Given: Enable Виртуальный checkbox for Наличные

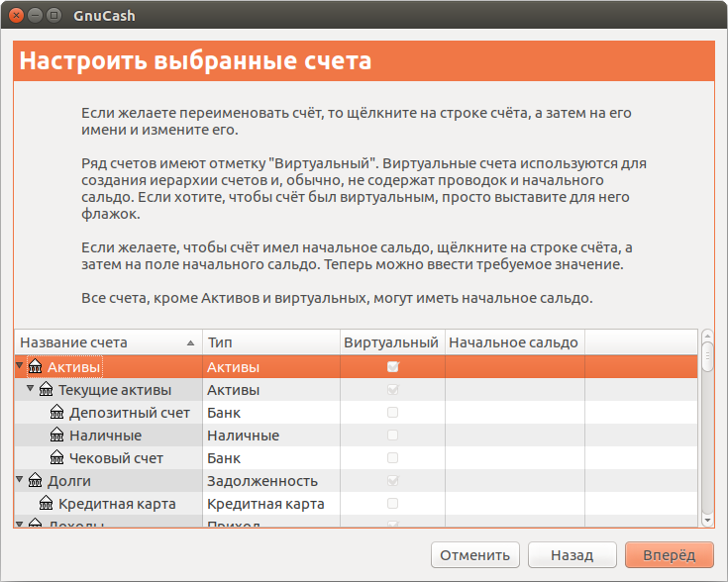Looking at the screenshot, I should click(x=393, y=435).
